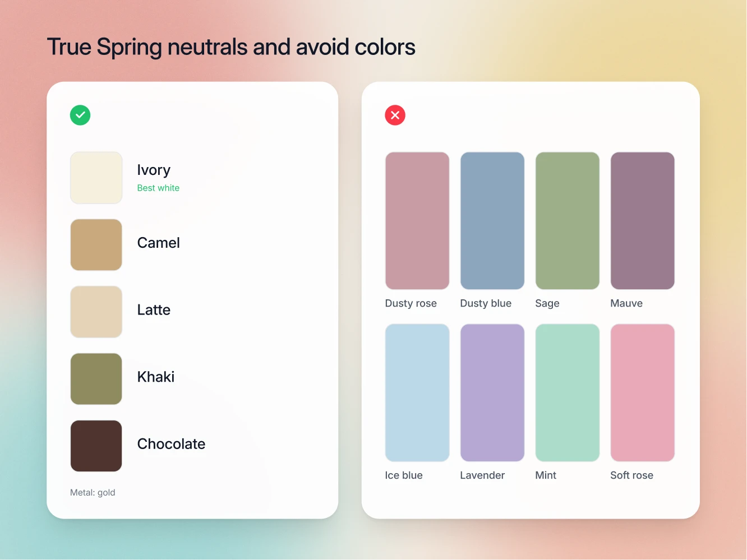Image resolution: width=747 pixels, height=560 pixels.
Task: Pick the Sage avoid swatch
Action: (568, 221)
